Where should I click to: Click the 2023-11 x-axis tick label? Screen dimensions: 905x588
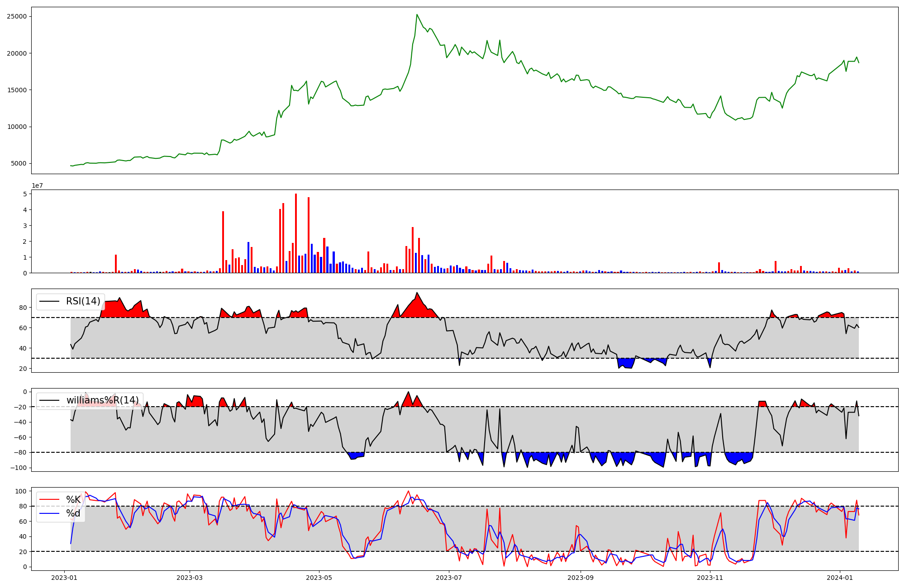(710, 578)
